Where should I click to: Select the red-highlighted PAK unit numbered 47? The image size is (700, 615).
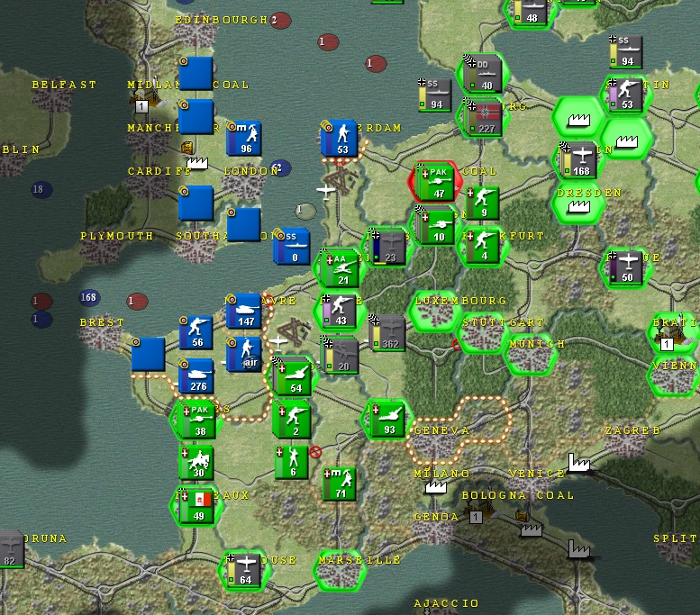tap(435, 182)
